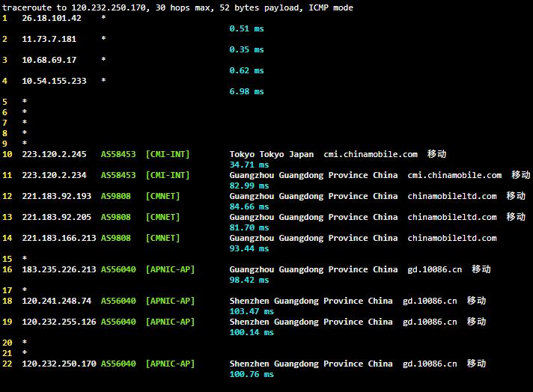This screenshot has height=392, width=533.
Task: Click the 93.44 ms latency value
Action: click(x=249, y=248)
